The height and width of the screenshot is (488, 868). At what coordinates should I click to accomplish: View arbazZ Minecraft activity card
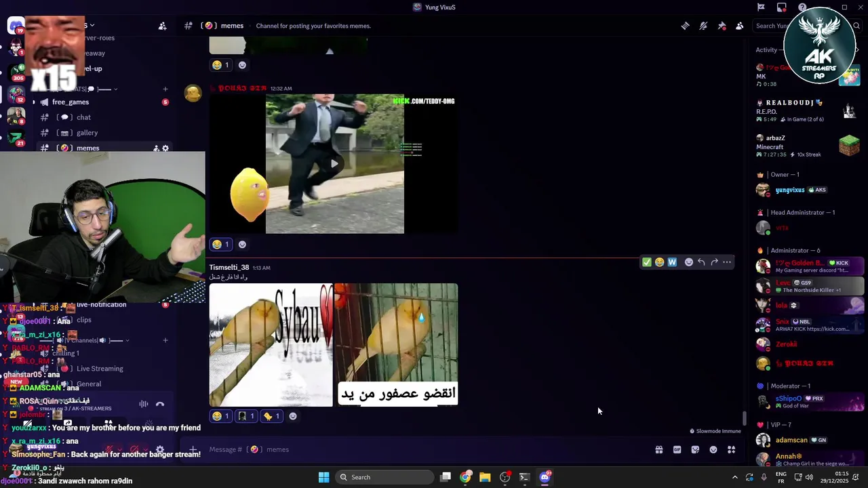tap(807, 146)
